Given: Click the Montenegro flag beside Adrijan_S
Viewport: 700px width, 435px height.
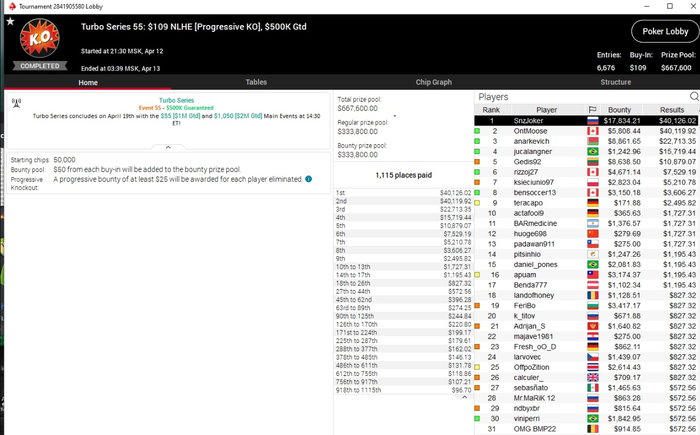Looking at the screenshot, I should 592,326.
